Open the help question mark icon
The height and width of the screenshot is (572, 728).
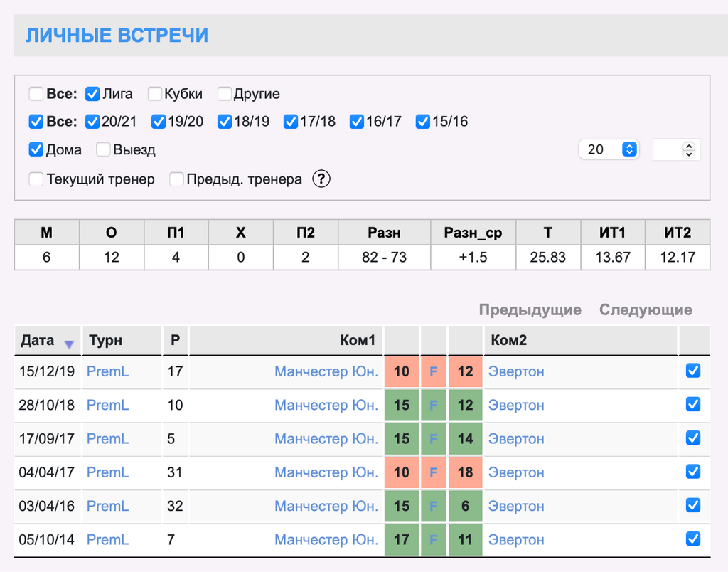click(321, 179)
